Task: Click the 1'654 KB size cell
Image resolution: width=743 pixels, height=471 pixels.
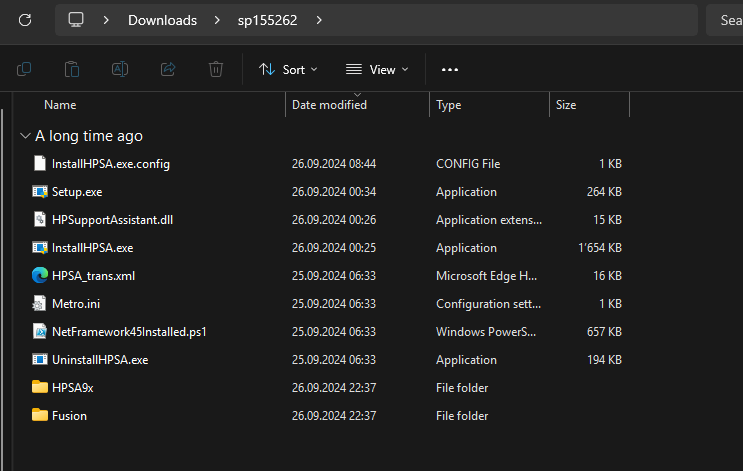Action: click(600, 248)
